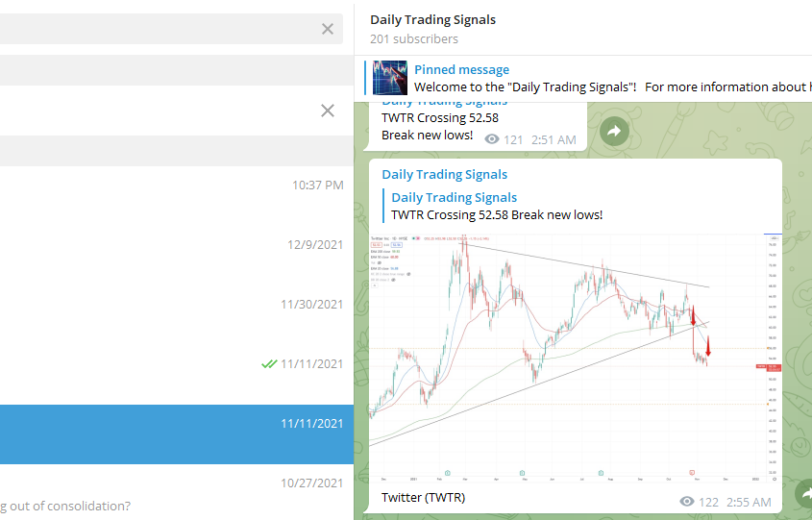Image resolution: width=812 pixels, height=520 pixels.
Task: Open the pinned message thumbnail image
Action: (x=389, y=77)
